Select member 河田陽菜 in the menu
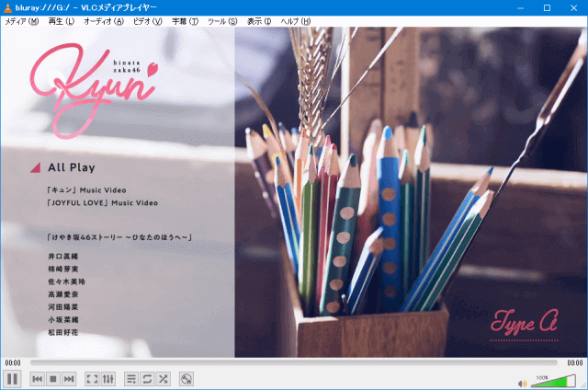The image size is (588, 390). click(63, 307)
